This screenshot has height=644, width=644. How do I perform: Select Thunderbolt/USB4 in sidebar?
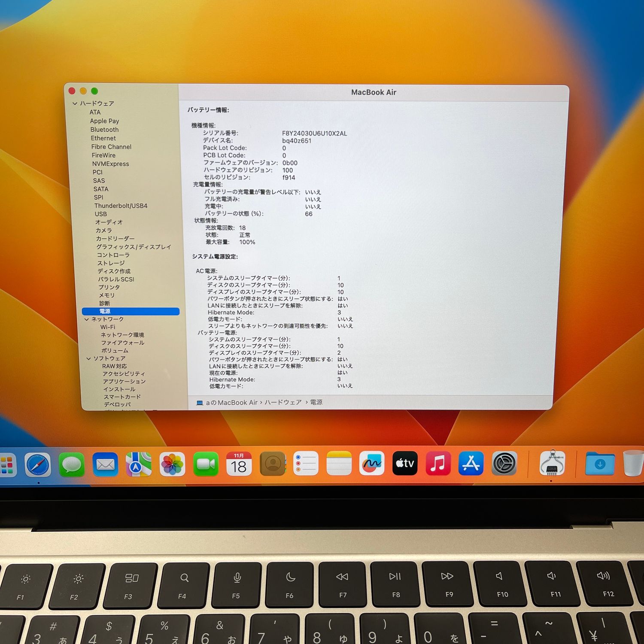tap(121, 206)
